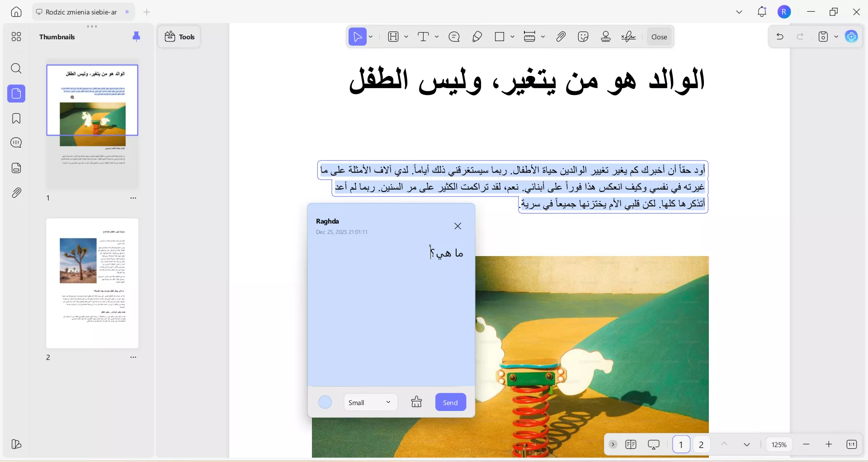This screenshot has width=868, height=462.
Task: Select the rectangle shape tool
Action: tap(500, 37)
